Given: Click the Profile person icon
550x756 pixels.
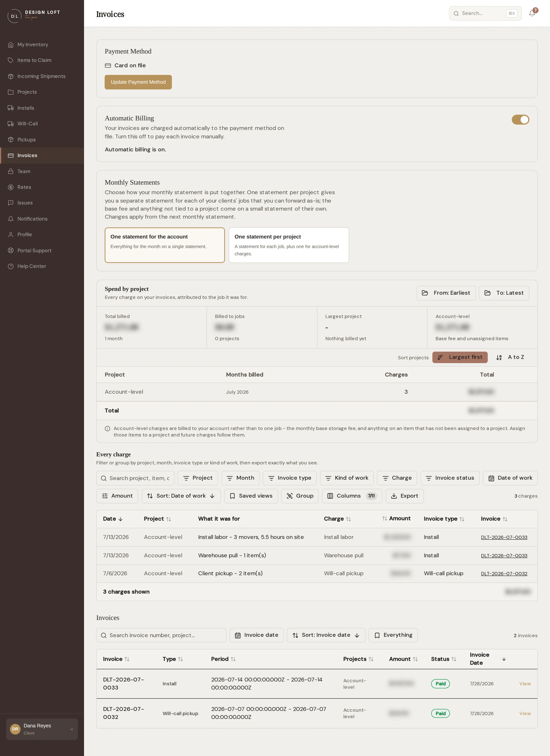Looking at the screenshot, I should [x=11, y=235].
